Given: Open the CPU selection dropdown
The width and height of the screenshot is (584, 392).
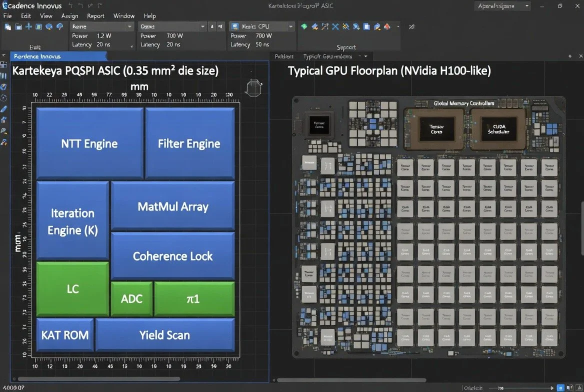Looking at the screenshot, I should point(262,26).
